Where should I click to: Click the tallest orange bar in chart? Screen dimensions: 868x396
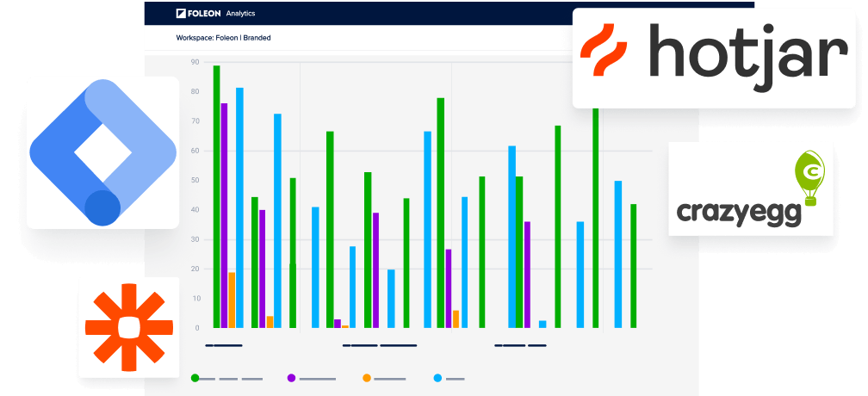(232, 300)
